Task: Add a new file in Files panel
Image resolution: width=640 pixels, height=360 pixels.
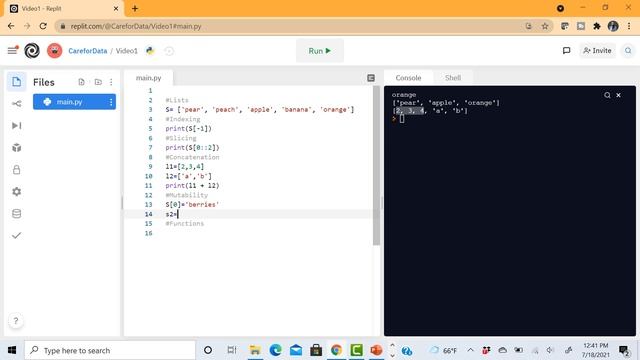Action: pyautogui.click(x=82, y=82)
